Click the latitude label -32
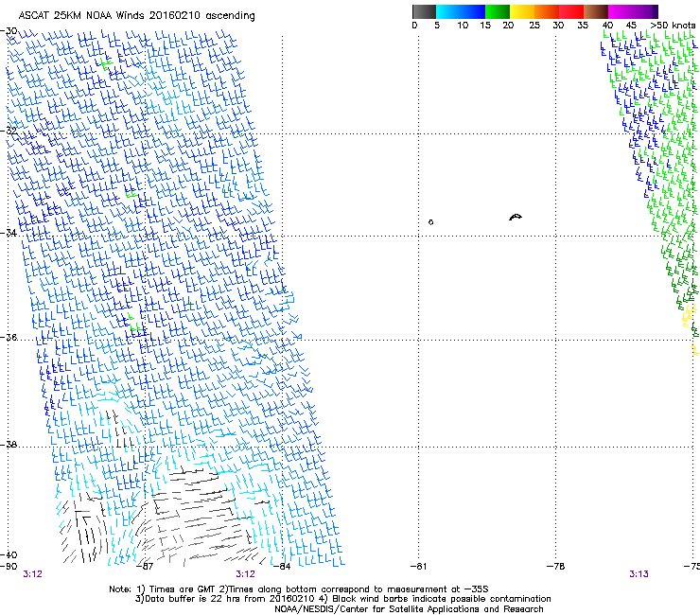 tap(9, 131)
